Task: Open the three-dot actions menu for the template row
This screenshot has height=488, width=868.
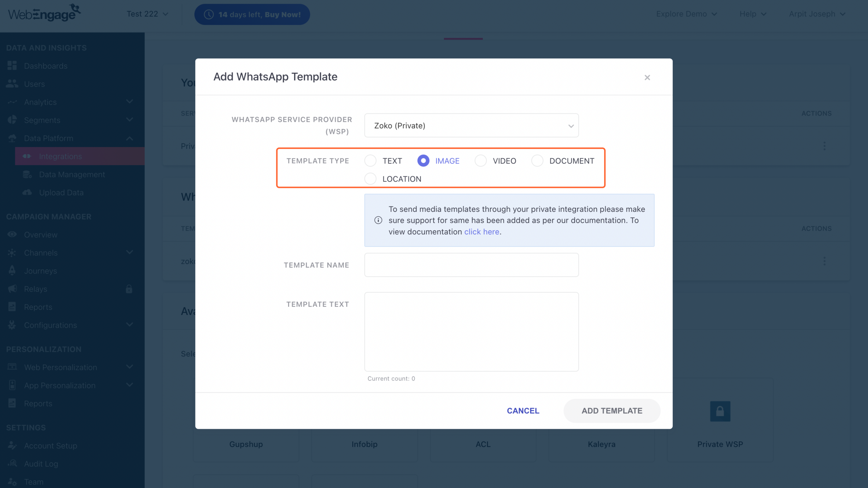Action: [x=825, y=261]
